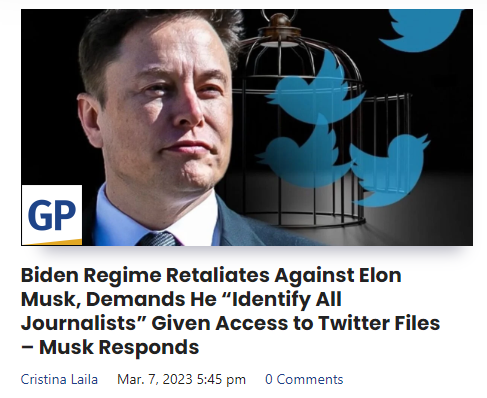Click the 'Twitter Files' words in the headline

[x=379, y=323]
